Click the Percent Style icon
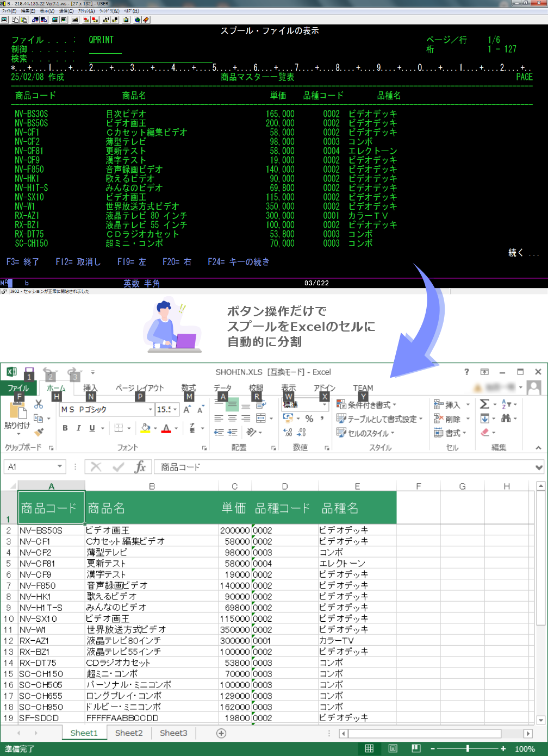This screenshot has width=548, height=756. 309,418
